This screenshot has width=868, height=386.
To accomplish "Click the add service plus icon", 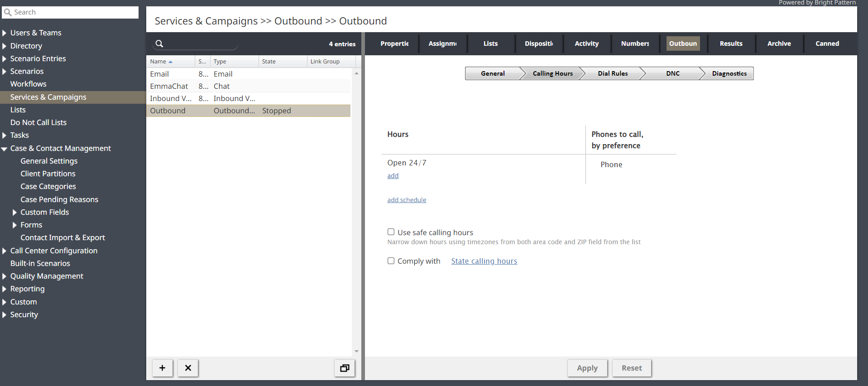I will click(x=162, y=368).
